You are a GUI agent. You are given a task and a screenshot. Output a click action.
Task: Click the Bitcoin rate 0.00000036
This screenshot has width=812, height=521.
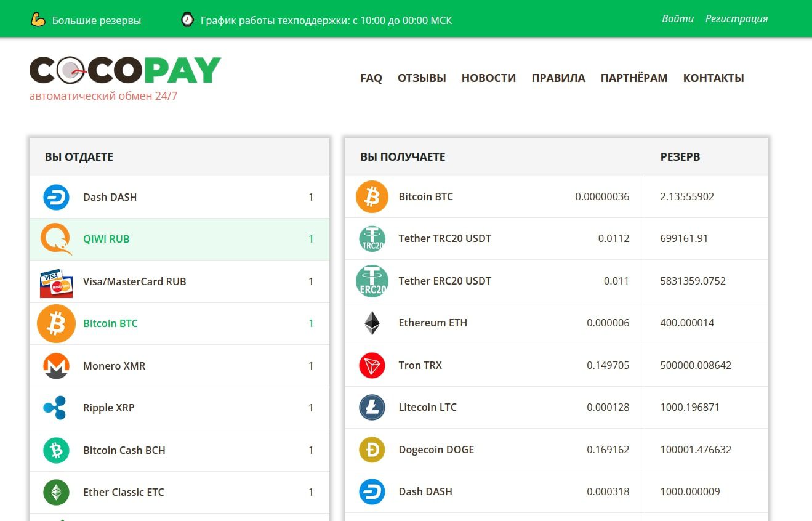[602, 196]
